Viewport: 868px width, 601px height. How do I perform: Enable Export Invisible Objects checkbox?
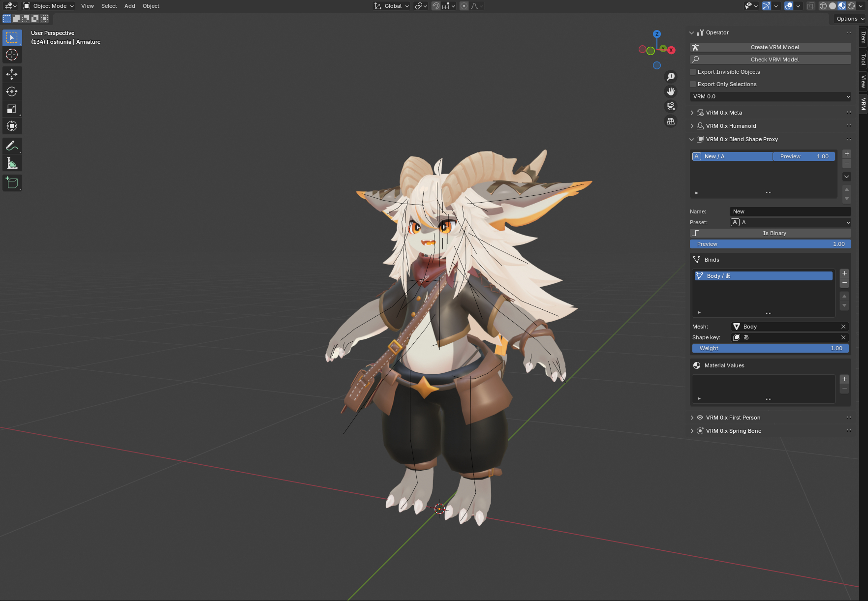click(x=693, y=72)
